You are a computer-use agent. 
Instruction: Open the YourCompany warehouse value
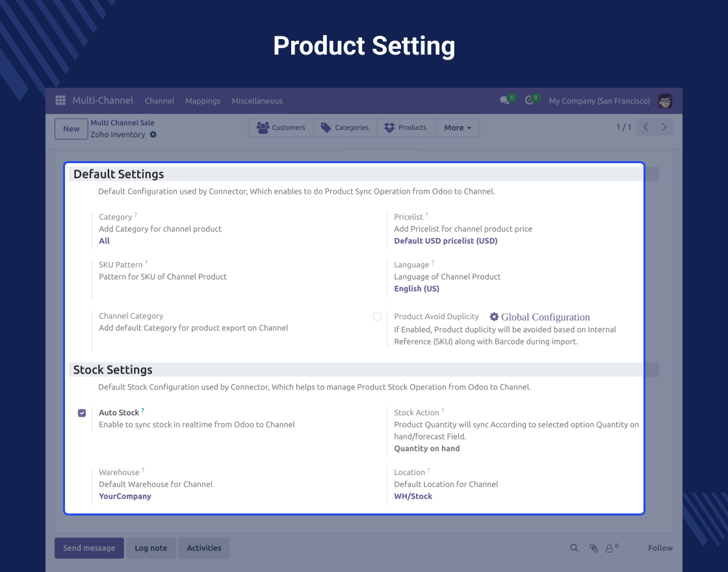point(125,496)
